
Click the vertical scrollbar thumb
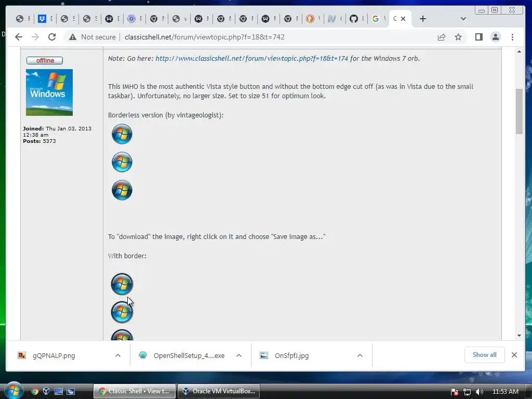click(x=519, y=111)
